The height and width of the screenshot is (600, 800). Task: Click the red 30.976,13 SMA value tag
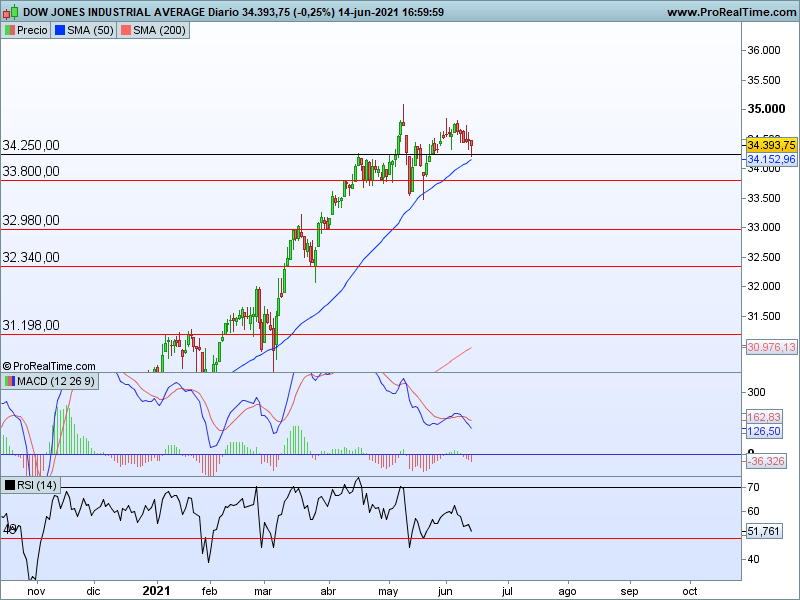click(x=771, y=347)
